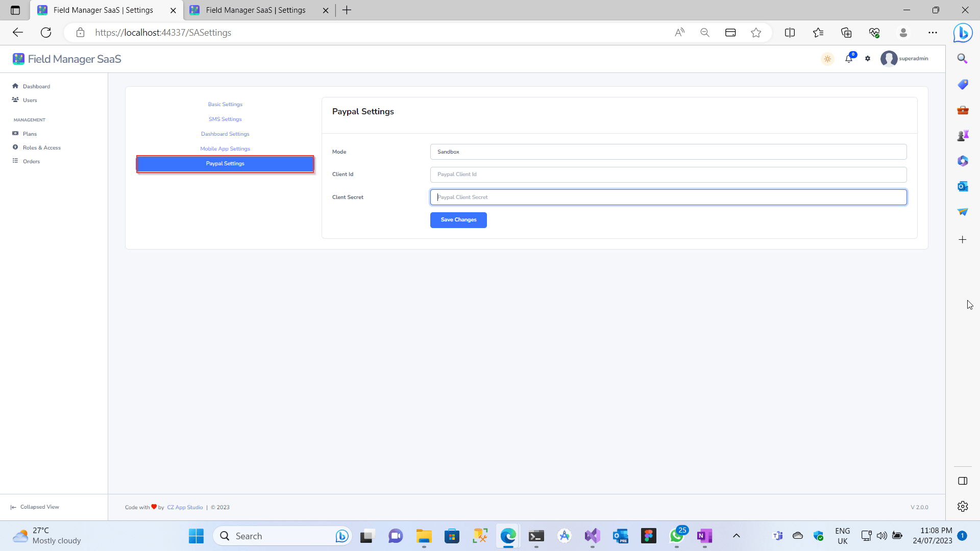
Task: Open the Users section in the sidebar
Action: (x=30, y=100)
